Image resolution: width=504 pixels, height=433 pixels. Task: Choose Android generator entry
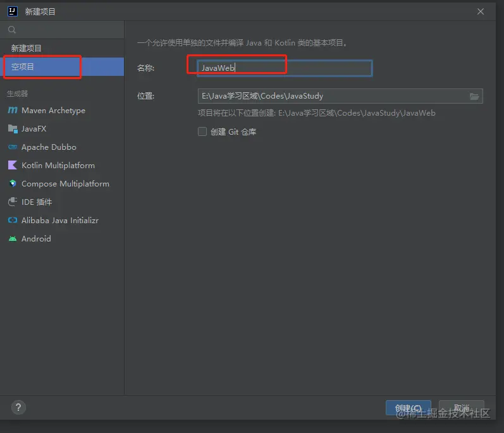62,238
